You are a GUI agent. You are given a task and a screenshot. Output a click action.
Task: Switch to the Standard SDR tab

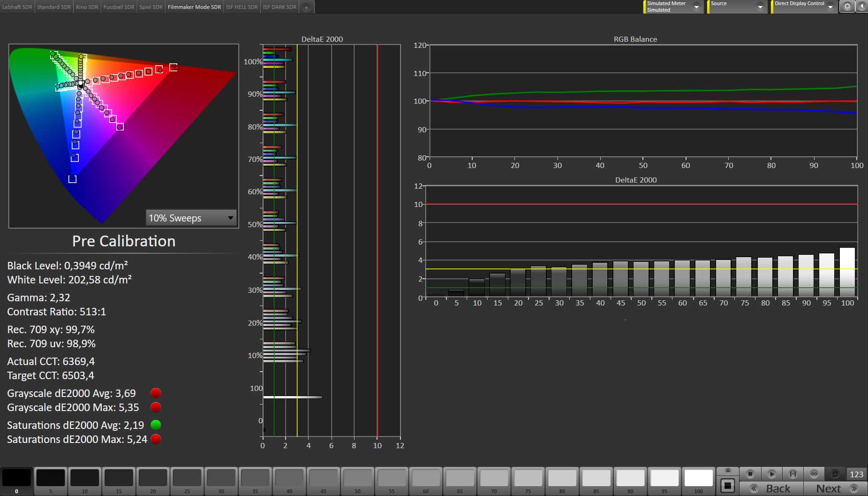pyautogui.click(x=54, y=7)
